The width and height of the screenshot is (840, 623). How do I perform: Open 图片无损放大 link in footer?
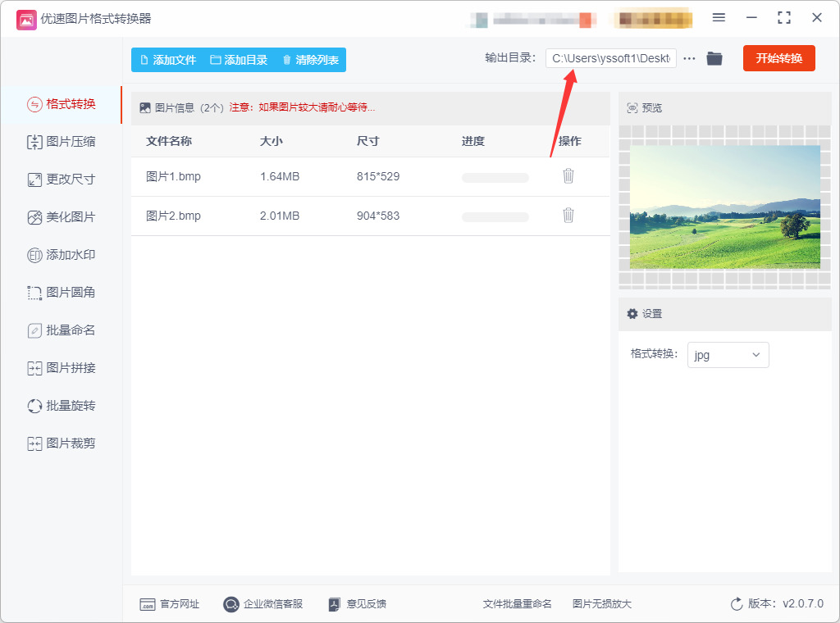[x=602, y=604]
